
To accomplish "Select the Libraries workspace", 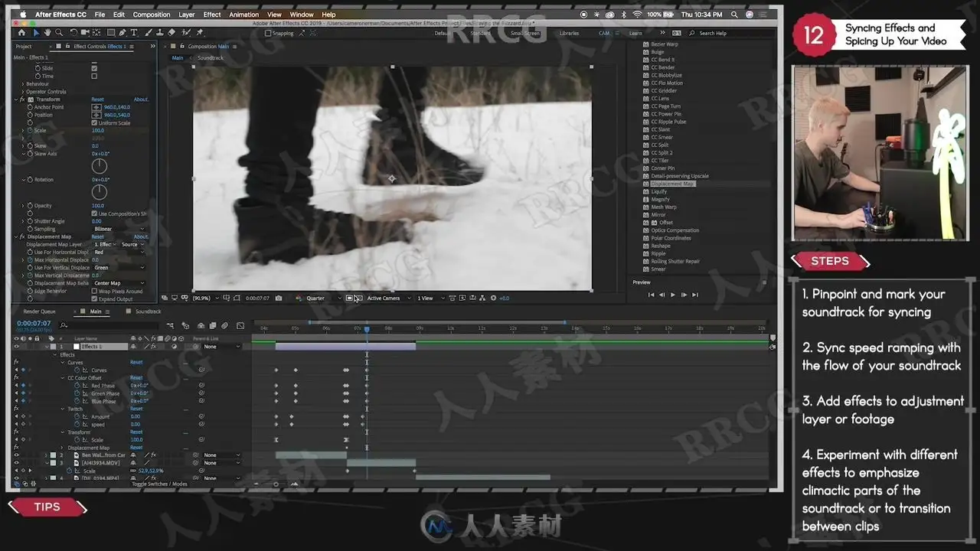I will pyautogui.click(x=569, y=33).
